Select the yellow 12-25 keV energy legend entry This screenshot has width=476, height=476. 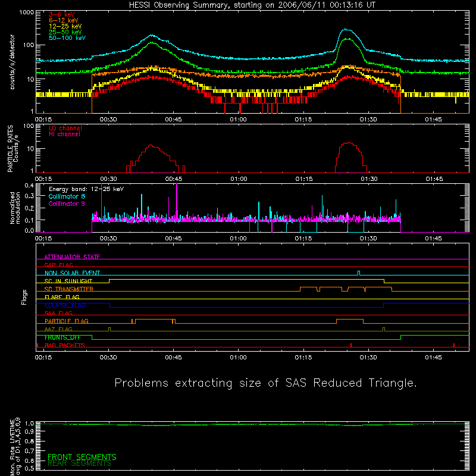tap(65, 26)
